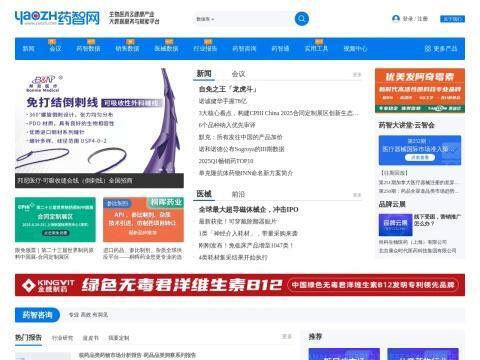Open headline 全球最大超导磁体械企，冲击IPO
Viewport: 480px width, 360px height.
click(248, 209)
